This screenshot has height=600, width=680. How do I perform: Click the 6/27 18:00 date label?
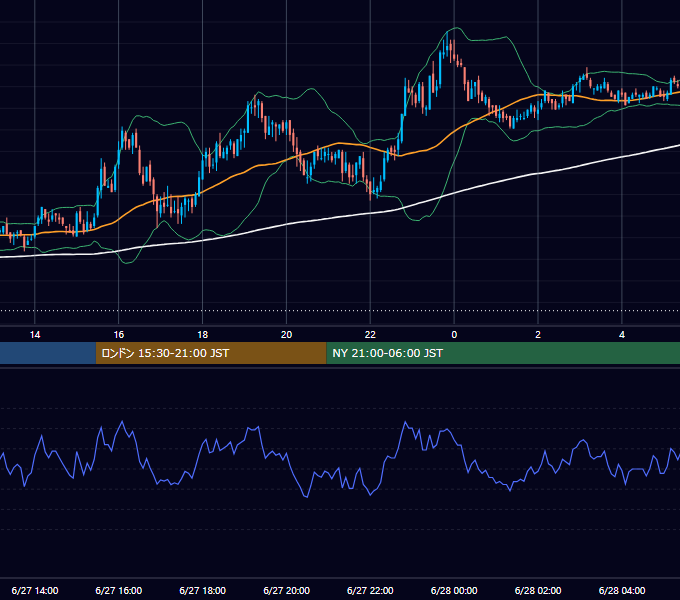(x=203, y=590)
